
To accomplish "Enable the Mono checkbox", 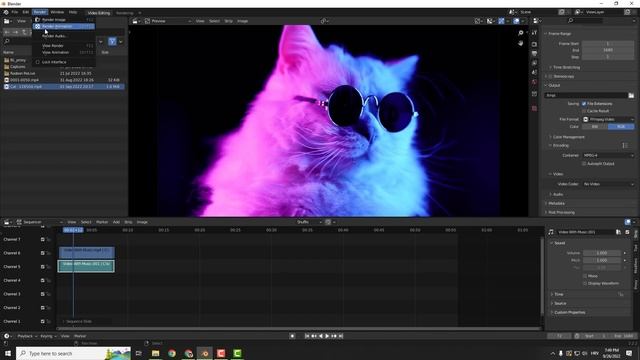I will 585,276.
